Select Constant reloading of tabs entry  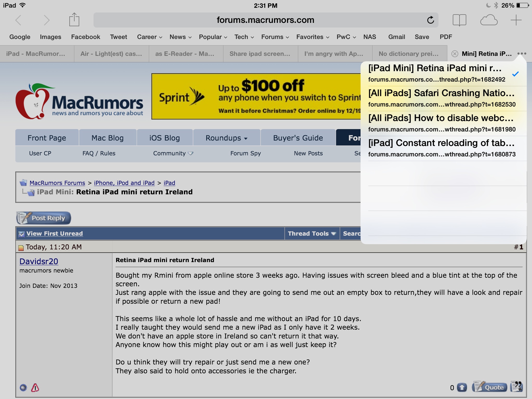[x=443, y=149]
